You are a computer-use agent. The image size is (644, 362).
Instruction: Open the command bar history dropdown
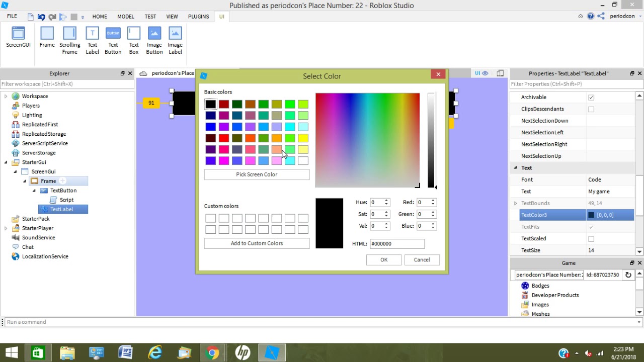click(x=639, y=322)
